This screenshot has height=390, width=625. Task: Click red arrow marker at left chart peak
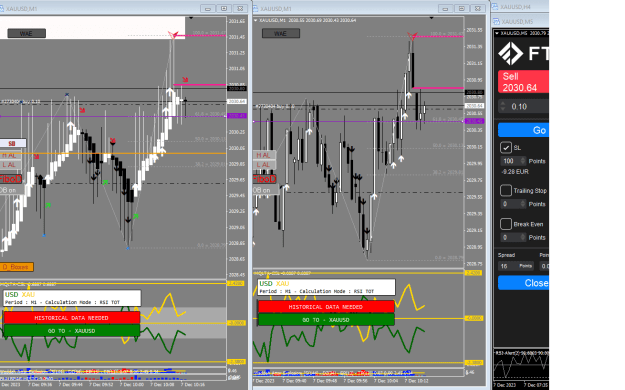point(173,35)
